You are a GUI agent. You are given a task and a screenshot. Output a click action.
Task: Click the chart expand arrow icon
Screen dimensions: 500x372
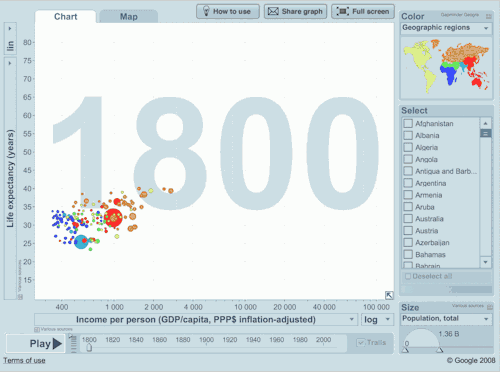click(x=389, y=295)
